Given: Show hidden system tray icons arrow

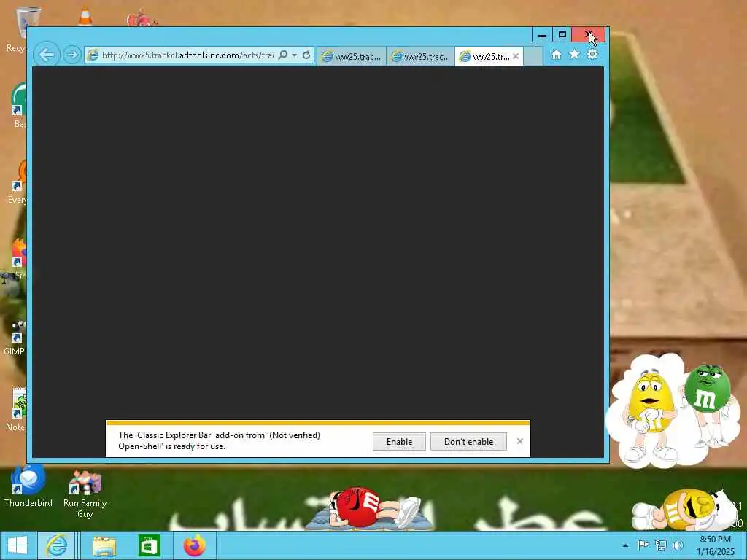Looking at the screenshot, I should [x=625, y=545].
